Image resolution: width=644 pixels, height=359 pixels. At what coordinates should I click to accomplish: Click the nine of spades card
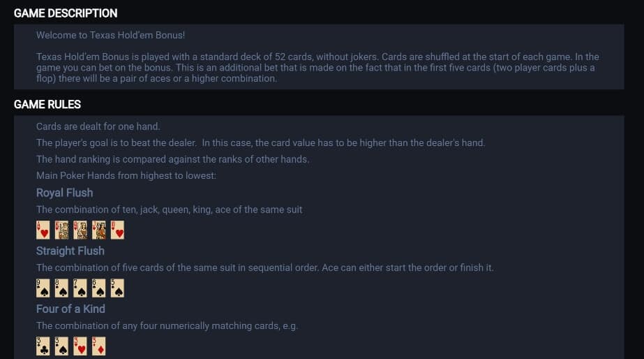tap(43, 288)
